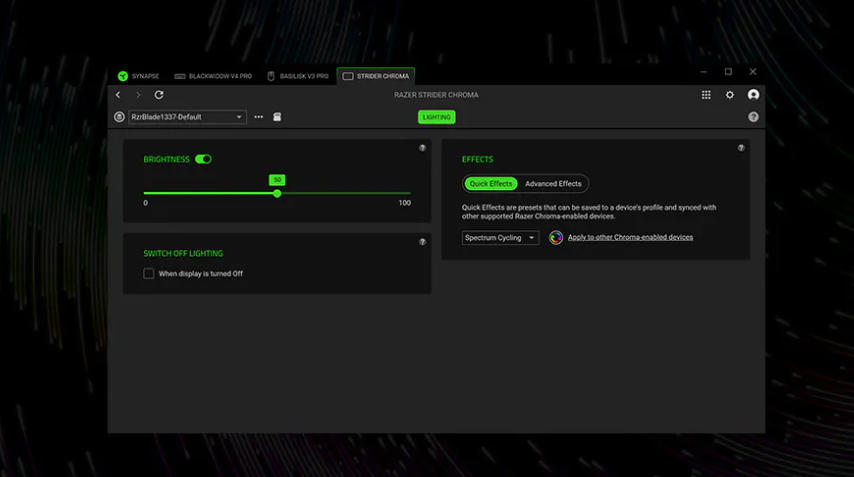Image resolution: width=854 pixels, height=477 pixels.
Task: Open the Basilisk V3 Pro tab
Action: 297,76
